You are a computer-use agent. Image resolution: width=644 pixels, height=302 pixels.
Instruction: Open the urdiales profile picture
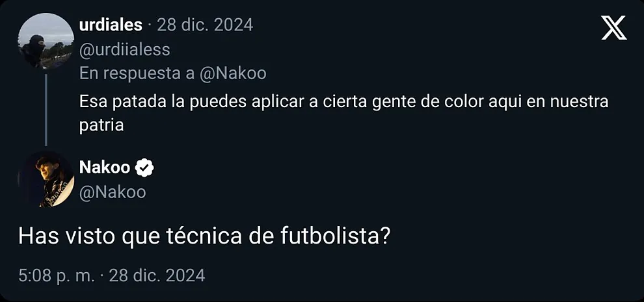coord(46,40)
